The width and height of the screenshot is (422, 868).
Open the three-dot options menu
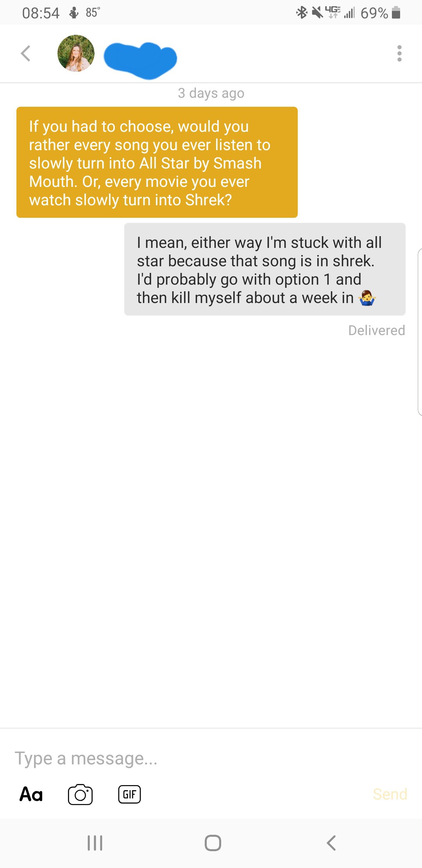coord(399,54)
